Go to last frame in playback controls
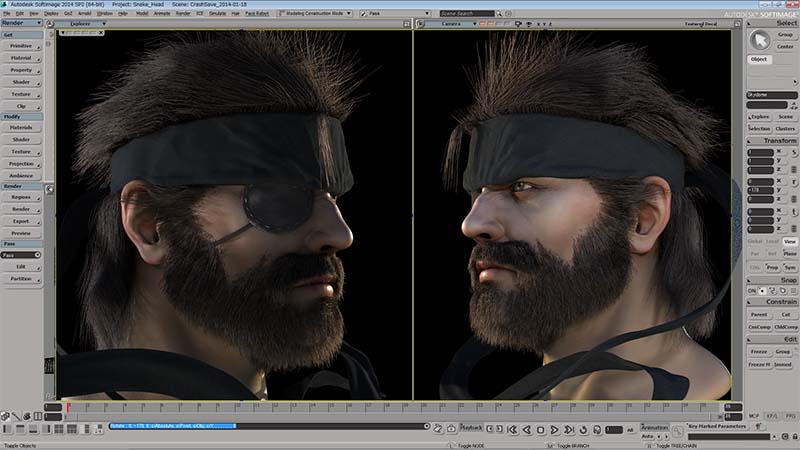 coord(568,430)
